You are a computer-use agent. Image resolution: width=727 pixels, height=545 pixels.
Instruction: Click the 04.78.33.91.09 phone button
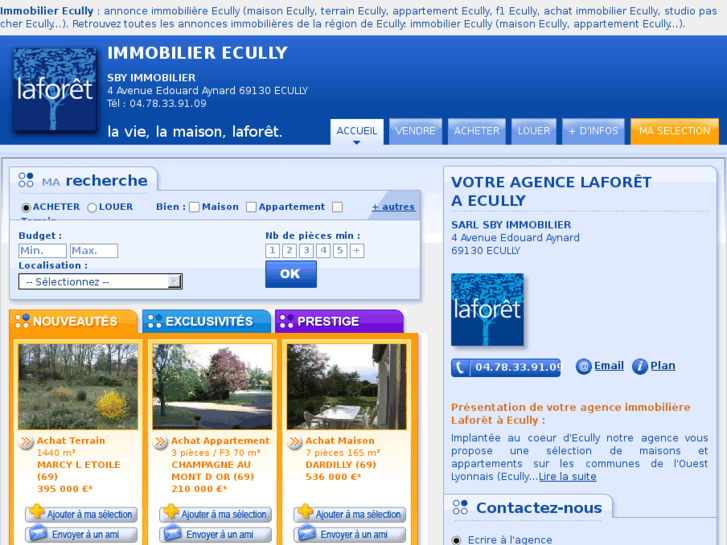[506, 367]
